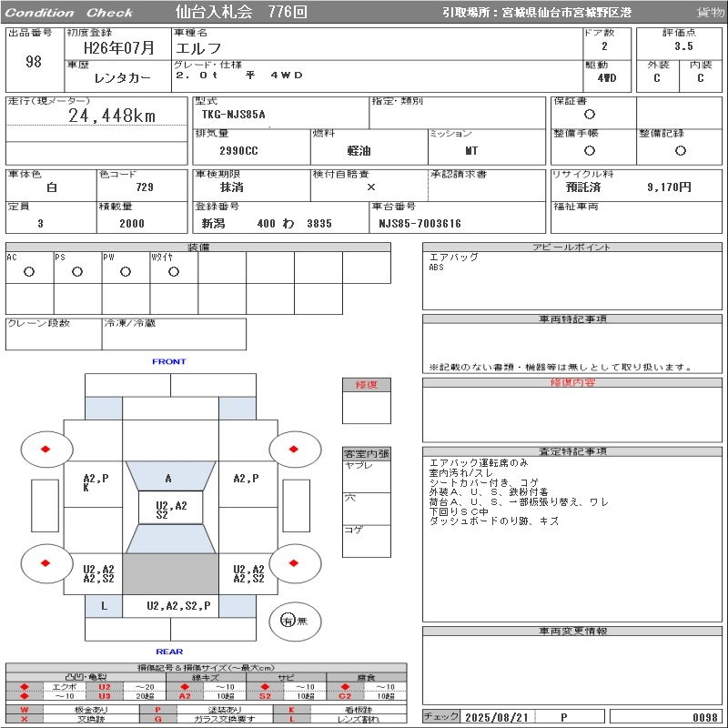
Task: Click the roof damage code 'U2,A2 S2'
Action: [x=171, y=510]
